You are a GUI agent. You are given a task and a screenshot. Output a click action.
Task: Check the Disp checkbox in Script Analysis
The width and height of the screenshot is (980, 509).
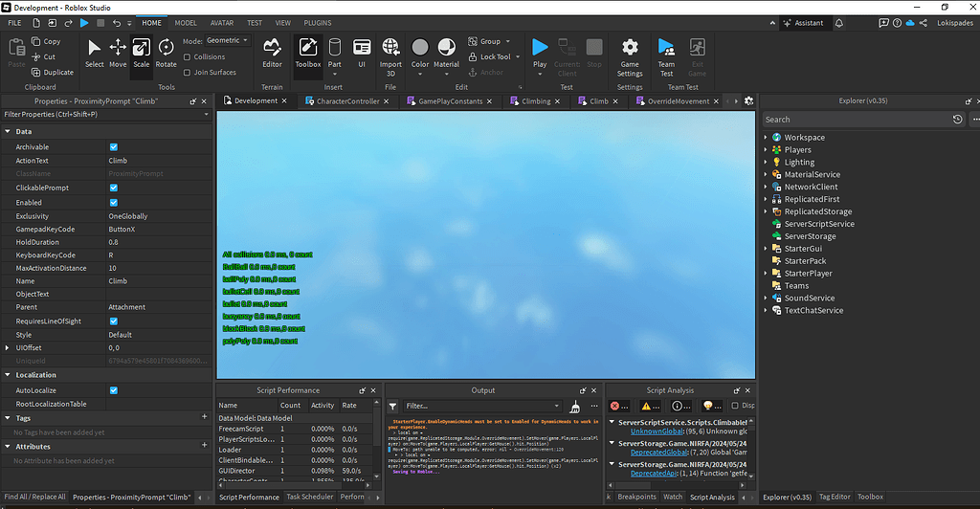pyautogui.click(x=735, y=406)
